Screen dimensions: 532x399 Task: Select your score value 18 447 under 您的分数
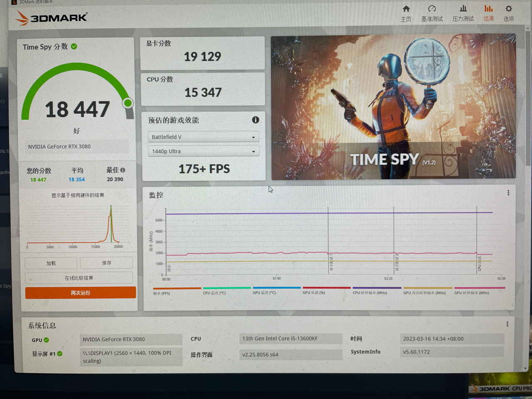(x=38, y=180)
